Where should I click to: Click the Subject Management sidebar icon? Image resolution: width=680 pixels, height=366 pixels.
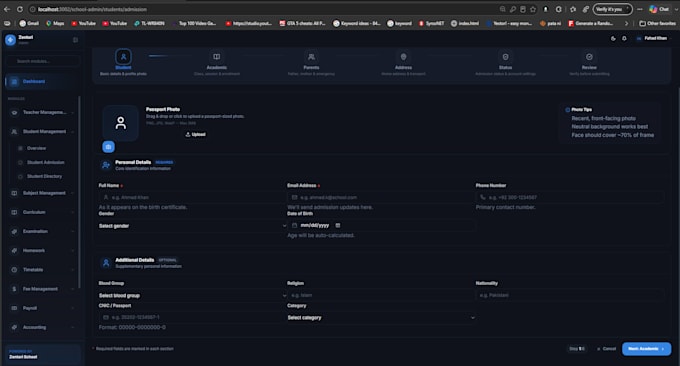14,193
